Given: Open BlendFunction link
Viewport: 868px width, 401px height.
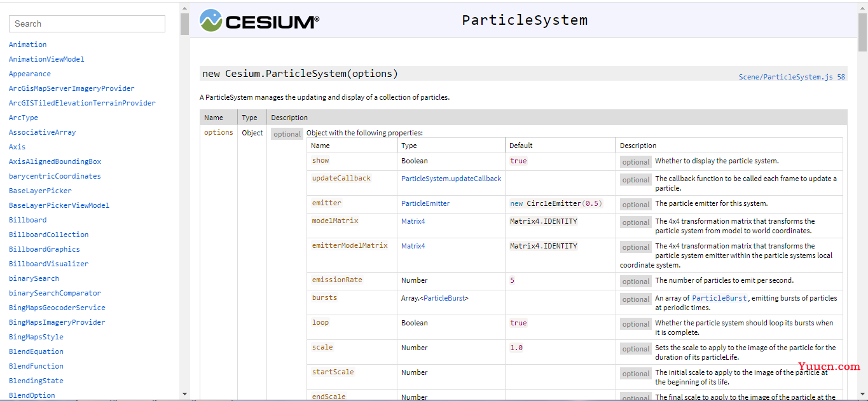Looking at the screenshot, I should 36,366.
